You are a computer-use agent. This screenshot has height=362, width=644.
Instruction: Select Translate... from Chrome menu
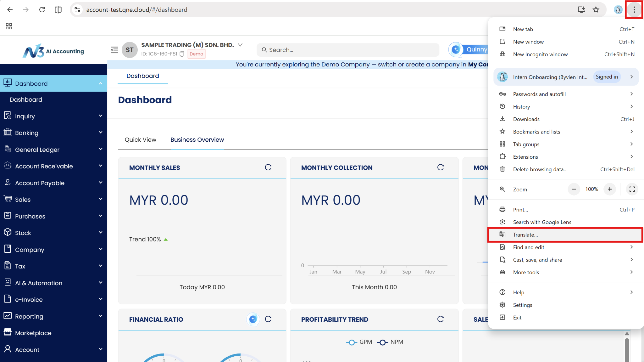coord(525,235)
